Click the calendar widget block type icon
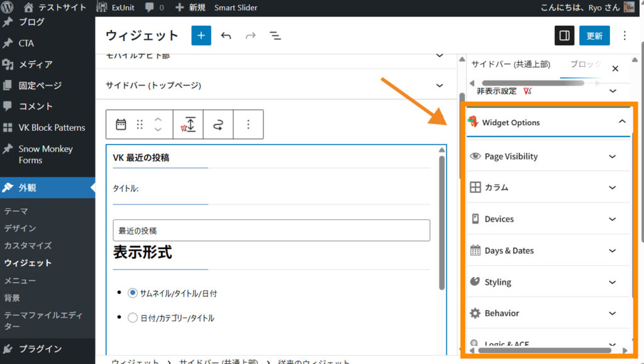Screen dimensions: 644x364 121,124
